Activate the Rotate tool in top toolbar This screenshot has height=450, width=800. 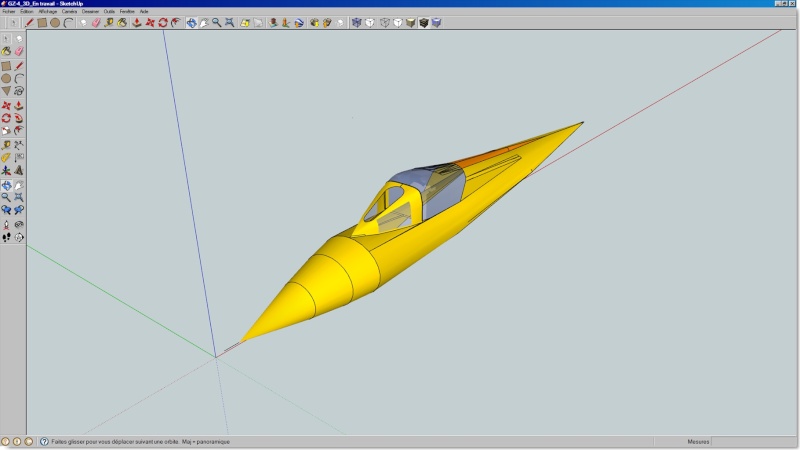(163, 22)
